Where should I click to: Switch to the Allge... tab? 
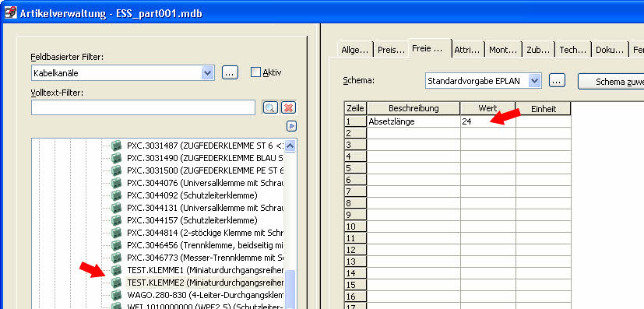coord(354,50)
